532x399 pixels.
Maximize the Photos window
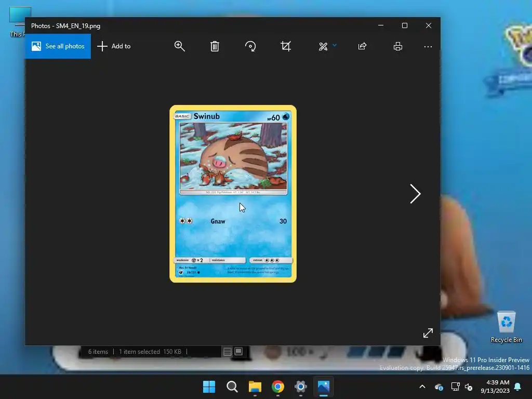coord(404,25)
